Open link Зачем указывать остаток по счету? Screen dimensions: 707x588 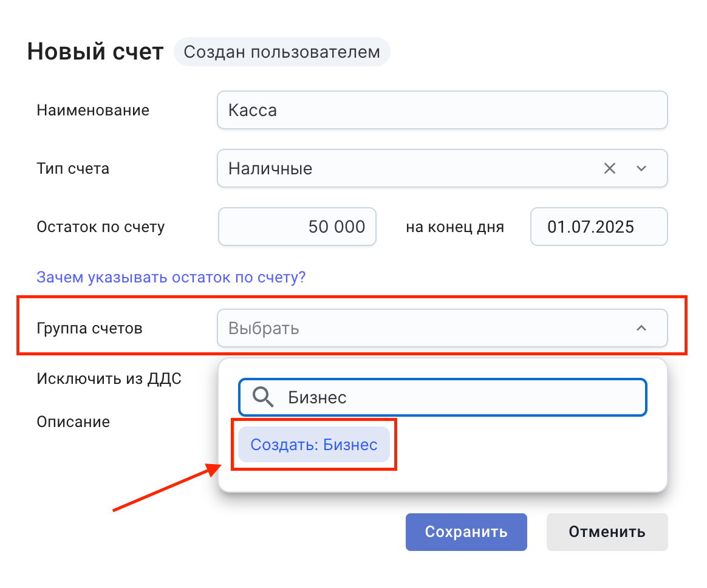[171, 278]
